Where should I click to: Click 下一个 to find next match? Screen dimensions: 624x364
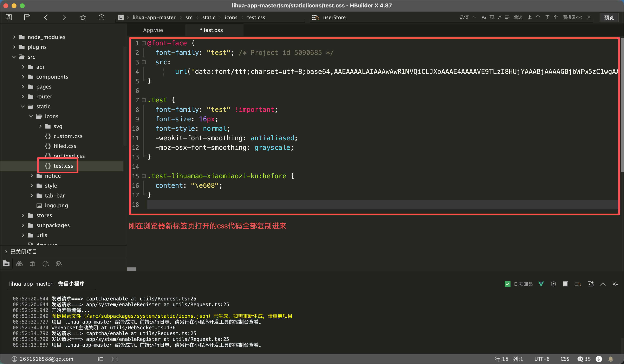coord(551,17)
